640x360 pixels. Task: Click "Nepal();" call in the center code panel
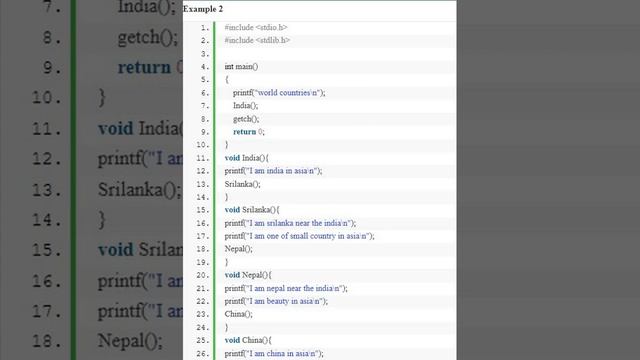pos(238,249)
